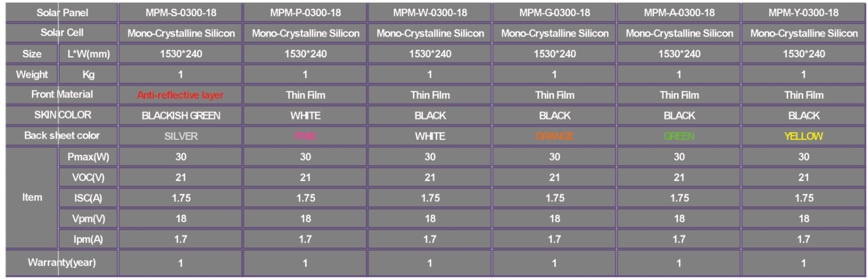Image resolution: width=868 pixels, height=280 pixels.
Task: Select the PINK back sheet color cell
Action: pos(305,136)
